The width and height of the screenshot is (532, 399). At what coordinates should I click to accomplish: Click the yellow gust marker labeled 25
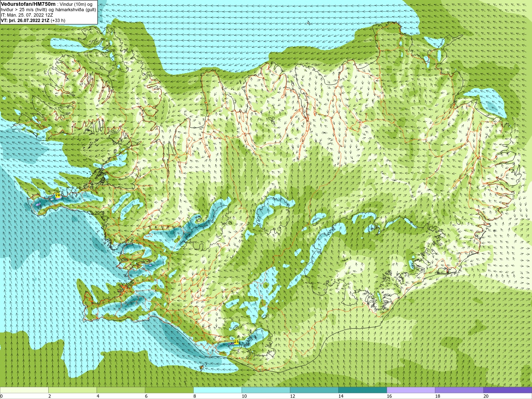236,342
